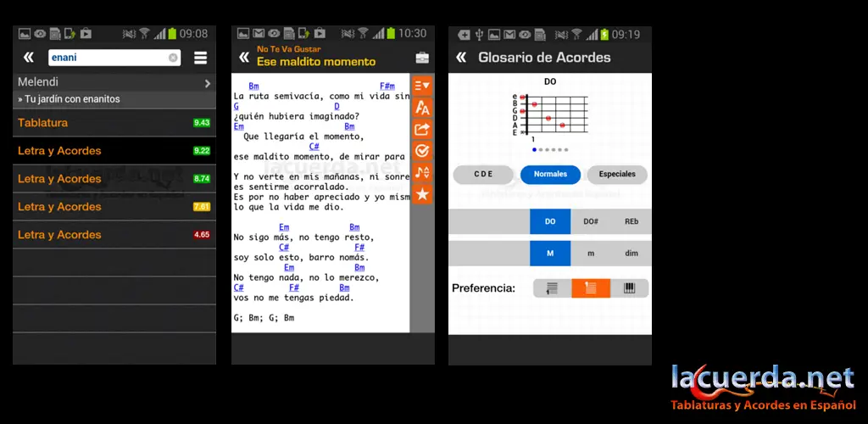This screenshot has height=424, width=868.
Task: Tap the share icon in orange sidebar
Action: point(422,129)
